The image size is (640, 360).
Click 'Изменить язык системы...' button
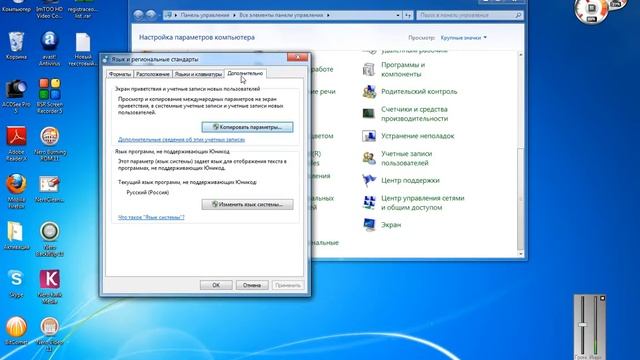click(x=247, y=204)
